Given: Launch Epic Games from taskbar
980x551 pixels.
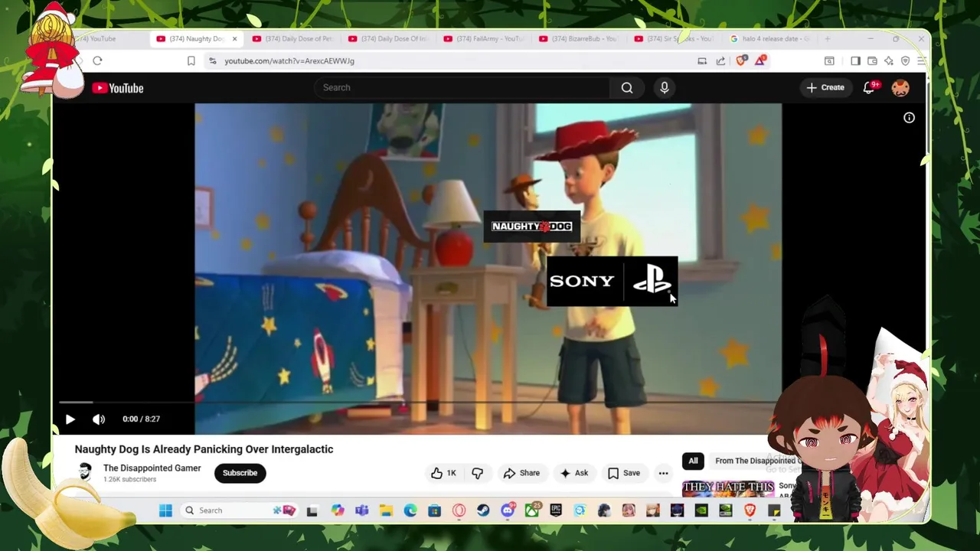Looking at the screenshot, I should (x=556, y=510).
